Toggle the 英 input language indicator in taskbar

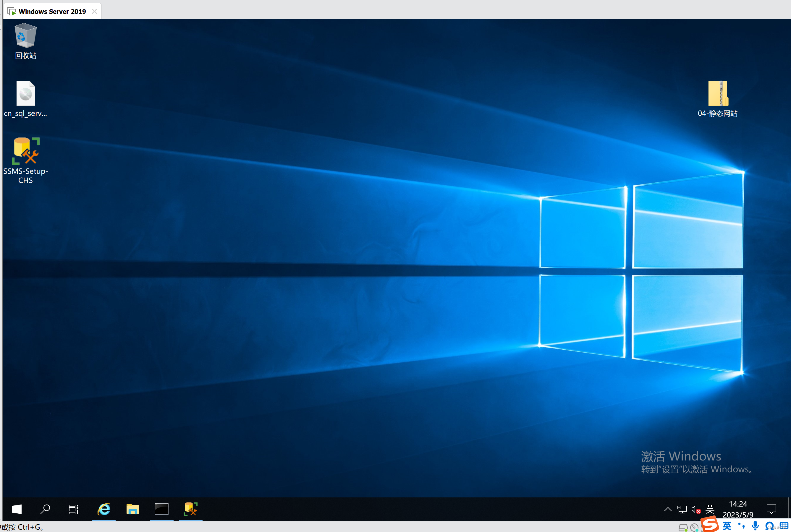click(709, 509)
